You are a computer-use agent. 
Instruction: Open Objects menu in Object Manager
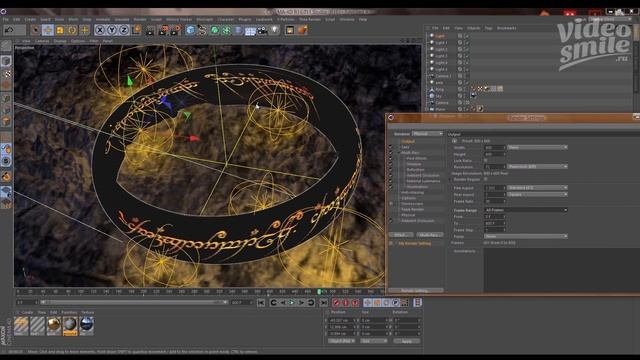coord(473,28)
